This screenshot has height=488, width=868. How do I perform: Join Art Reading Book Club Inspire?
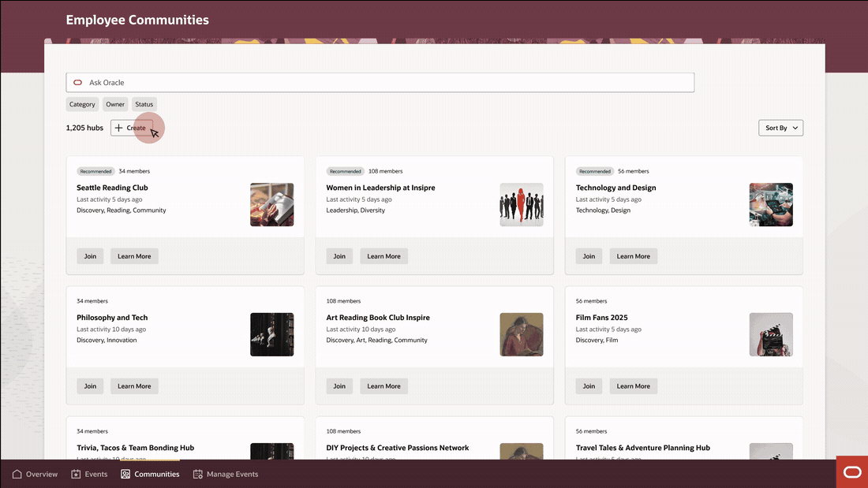(x=339, y=386)
